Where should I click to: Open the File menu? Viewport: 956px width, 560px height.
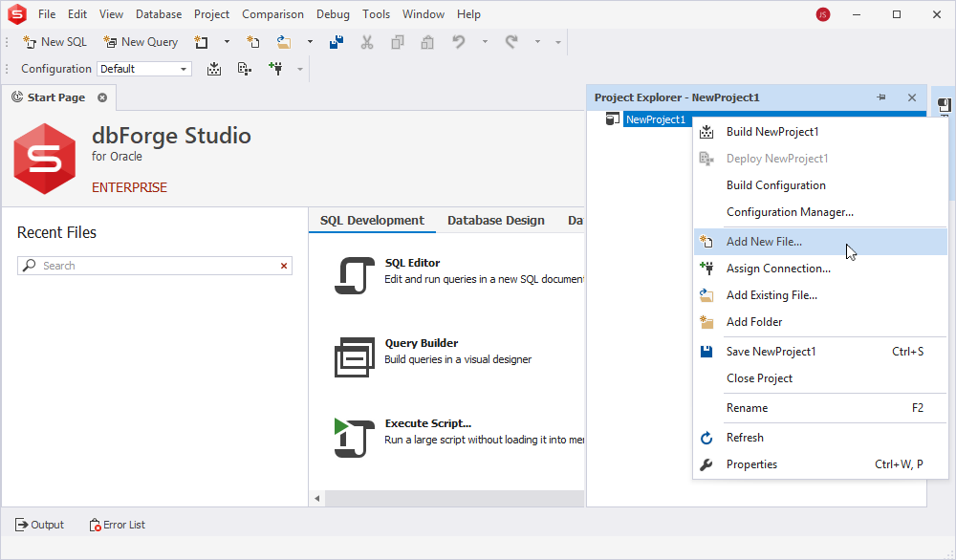click(x=47, y=14)
